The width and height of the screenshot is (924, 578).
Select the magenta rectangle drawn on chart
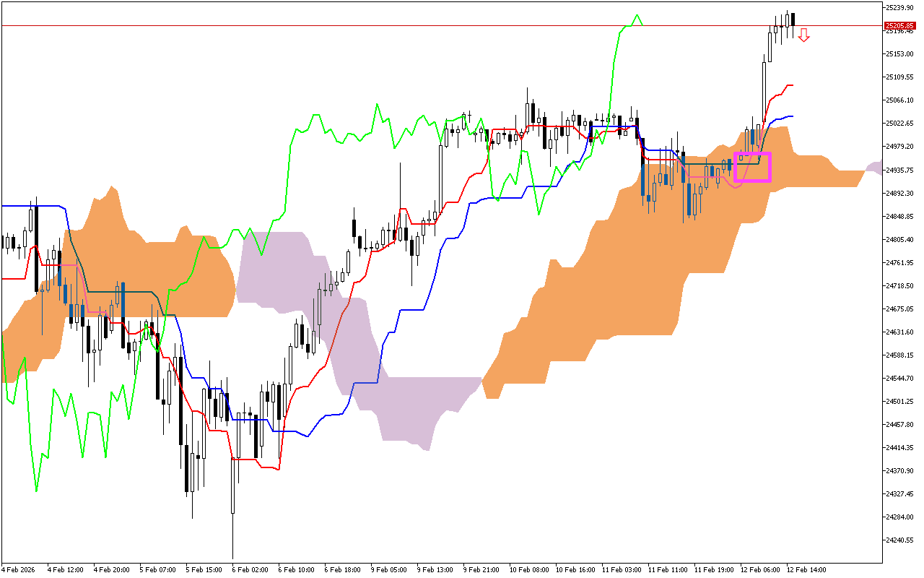pyautogui.click(x=752, y=167)
